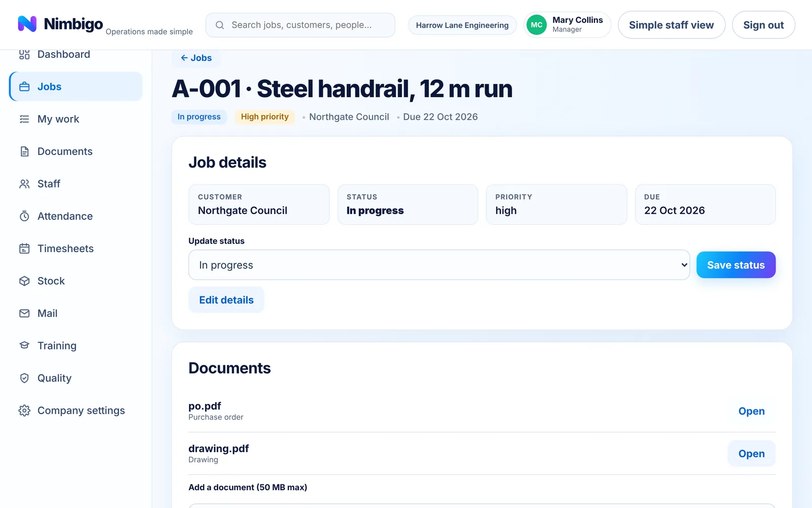
Task: Open the Documents sidebar section
Action: click(x=76, y=151)
